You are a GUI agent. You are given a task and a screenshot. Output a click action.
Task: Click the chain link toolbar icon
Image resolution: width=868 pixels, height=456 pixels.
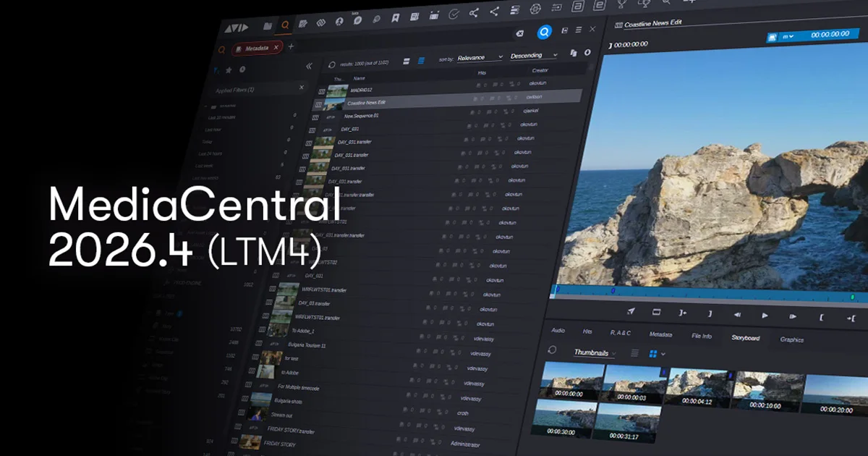click(x=320, y=22)
